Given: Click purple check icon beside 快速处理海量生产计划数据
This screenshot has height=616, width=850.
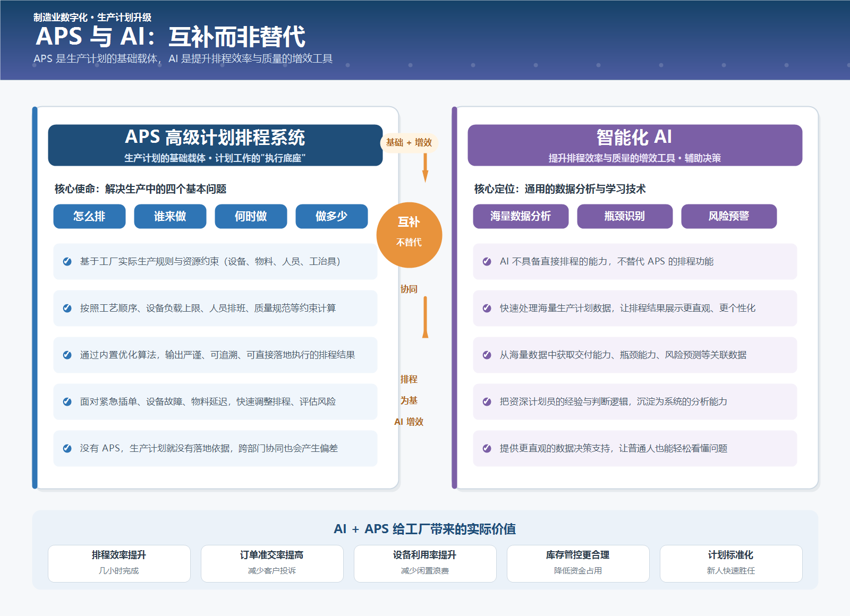Looking at the screenshot, I should 487,308.
